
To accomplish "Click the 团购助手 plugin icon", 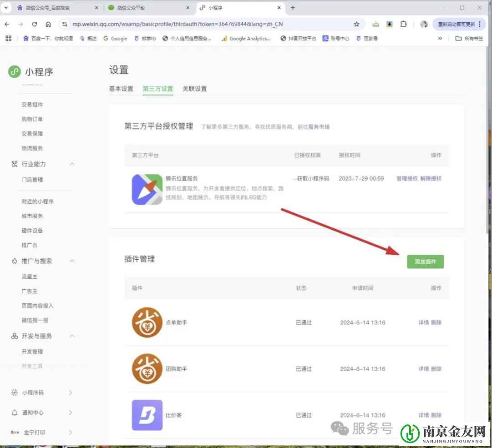I will click(x=147, y=369).
